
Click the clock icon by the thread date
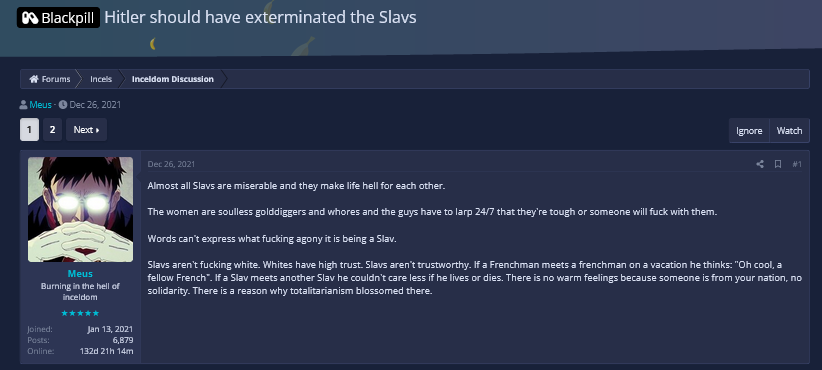pyautogui.click(x=63, y=105)
